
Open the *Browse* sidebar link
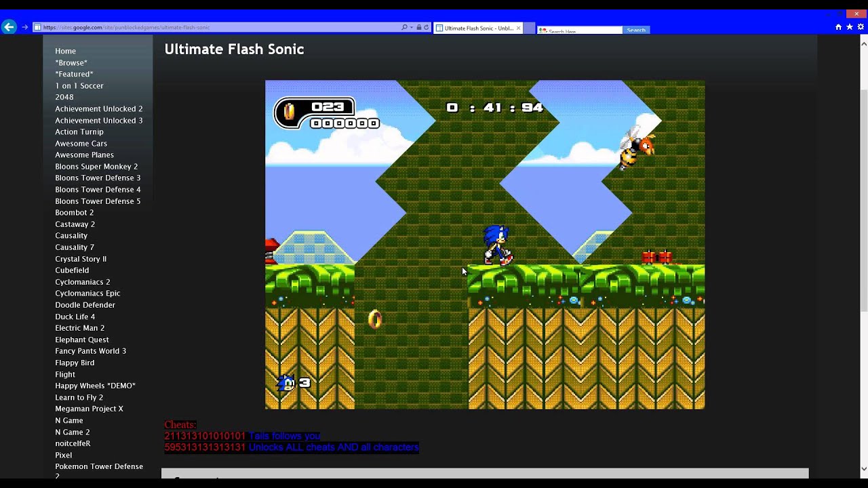(x=71, y=62)
